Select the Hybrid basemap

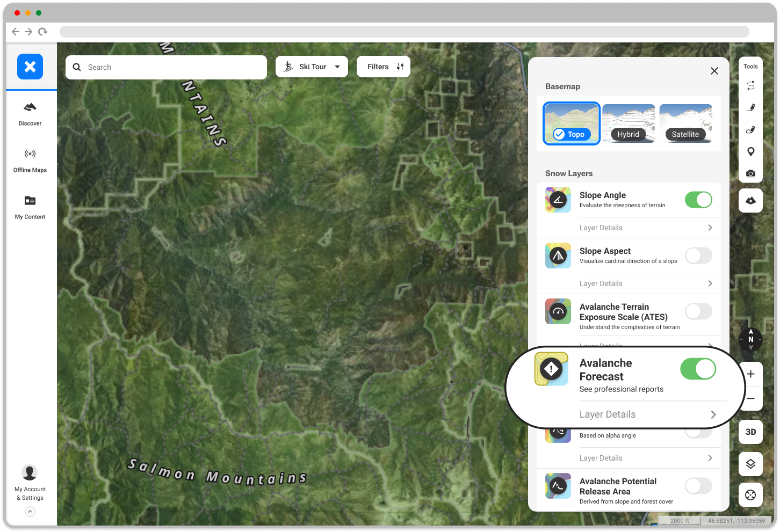click(x=629, y=123)
